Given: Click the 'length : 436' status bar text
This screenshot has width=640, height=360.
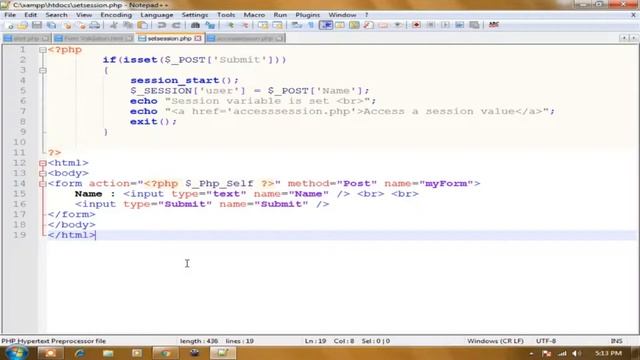Looking at the screenshot, I should tap(199, 341).
